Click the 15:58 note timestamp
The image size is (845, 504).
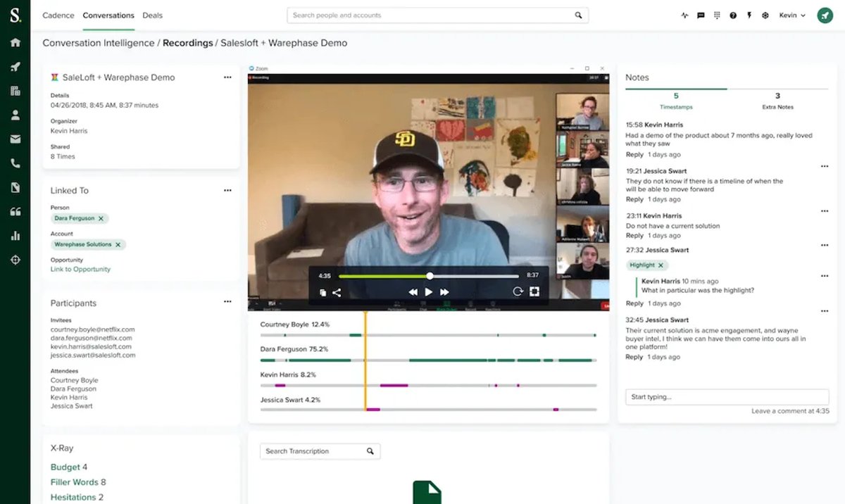pyautogui.click(x=634, y=125)
